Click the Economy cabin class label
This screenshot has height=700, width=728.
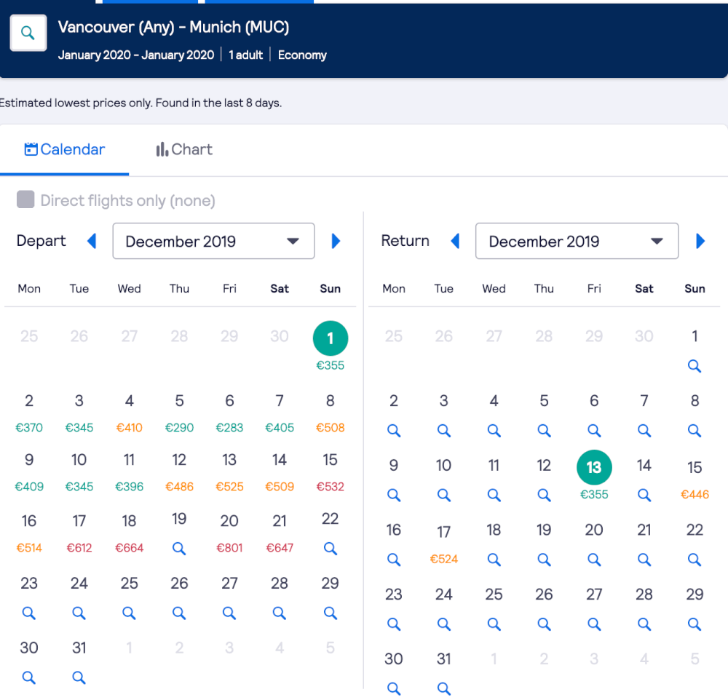(x=302, y=55)
